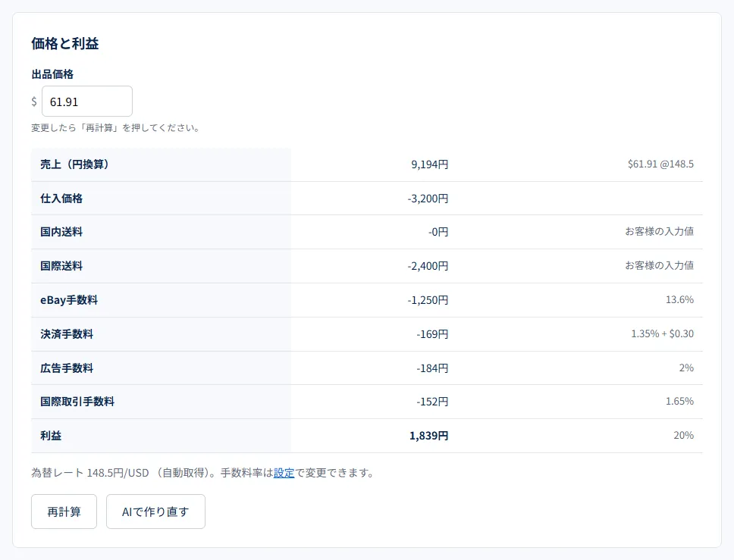Select the -1,250円 value
Viewport: 734px width, 560px height.
tap(428, 300)
